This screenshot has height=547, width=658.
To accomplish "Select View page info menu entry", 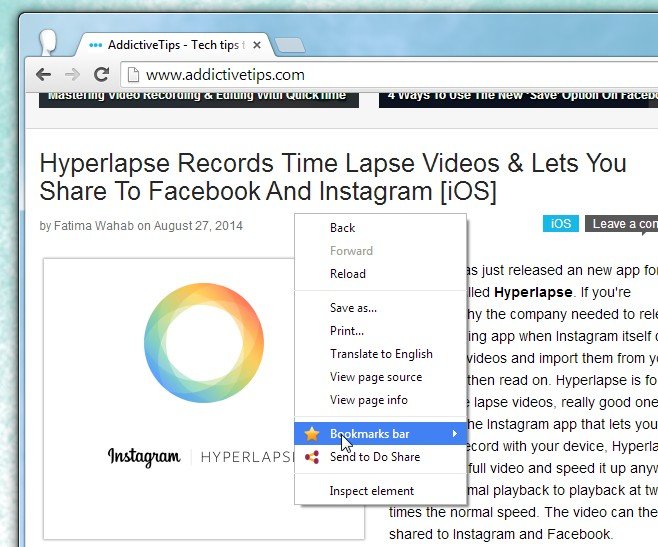I will pyautogui.click(x=381, y=400).
